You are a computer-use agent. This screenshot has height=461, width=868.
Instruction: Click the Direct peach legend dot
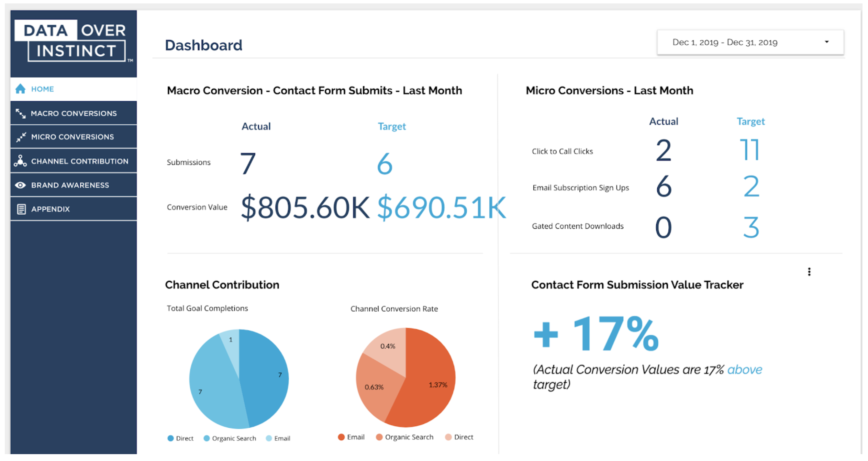(448, 437)
